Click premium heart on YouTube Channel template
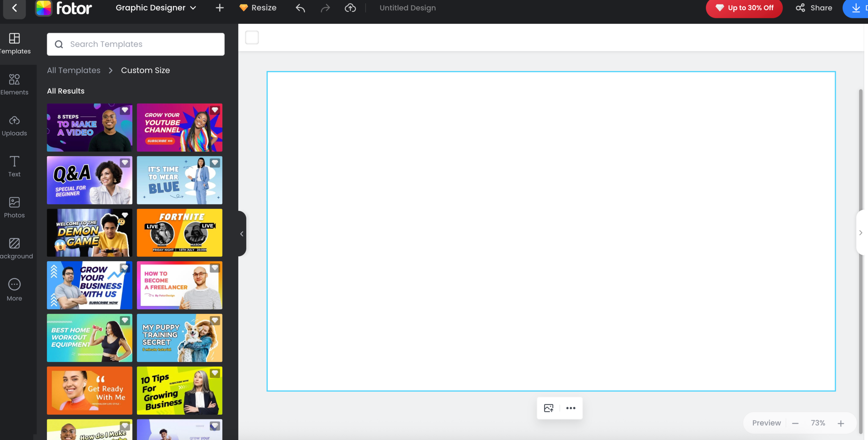The height and width of the screenshot is (440, 868). point(215,110)
